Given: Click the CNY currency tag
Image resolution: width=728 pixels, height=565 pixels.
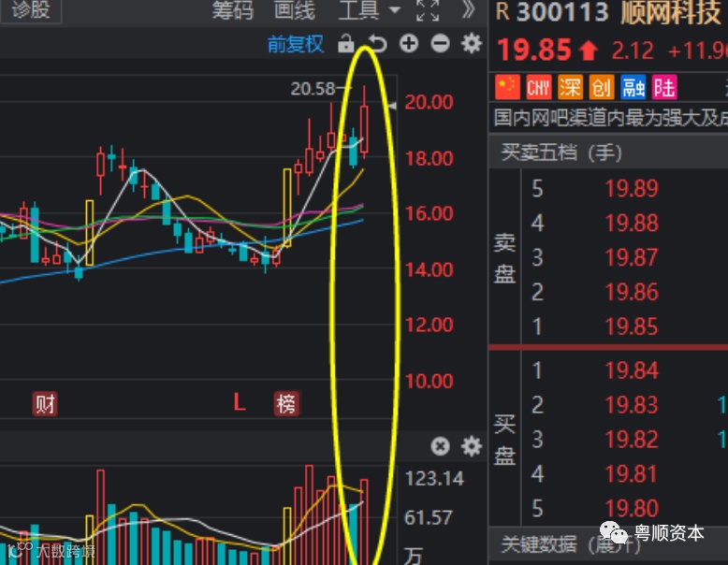Looking at the screenshot, I should 539,87.
